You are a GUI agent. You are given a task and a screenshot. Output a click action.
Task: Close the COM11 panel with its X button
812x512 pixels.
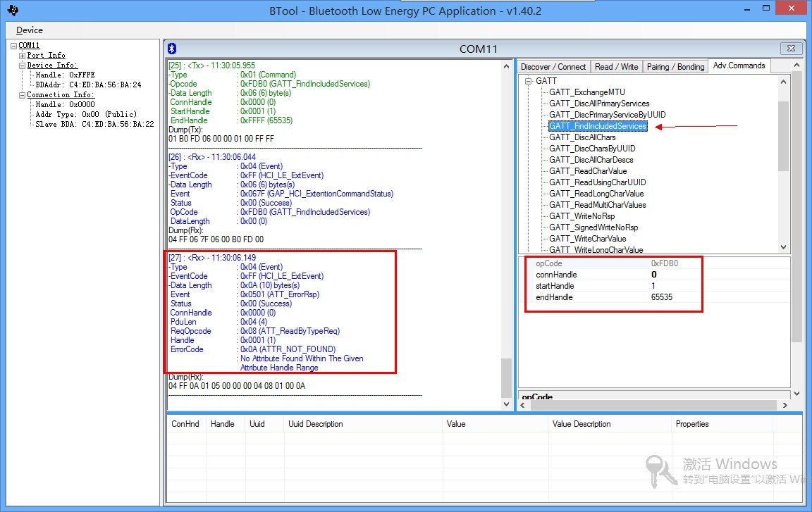[791, 48]
